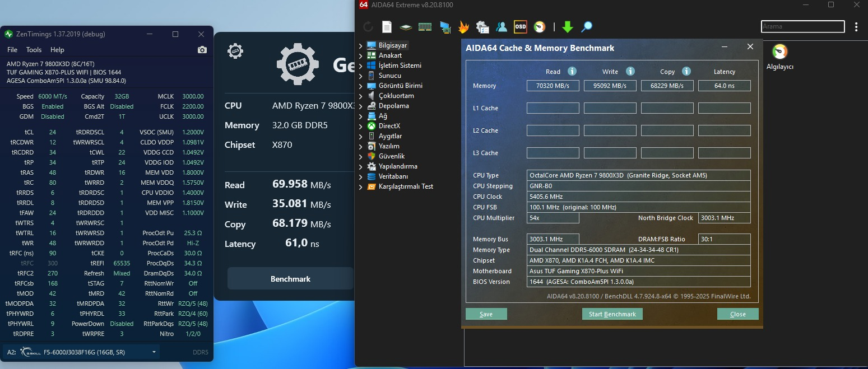This screenshot has height=369, width=868.
Task: Take ZenTimings screenshot with camera icon
Action: point(202,50)
